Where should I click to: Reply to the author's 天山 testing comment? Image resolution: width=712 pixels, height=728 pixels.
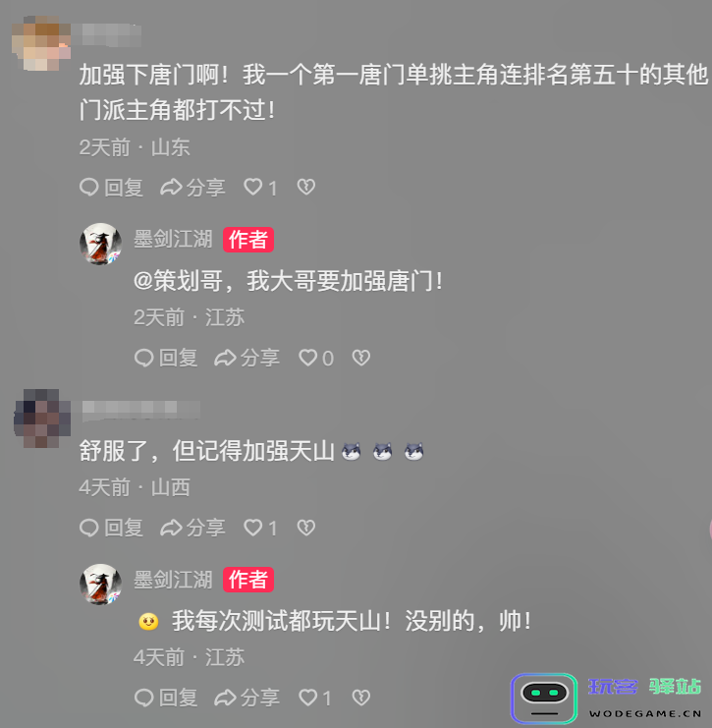(x=166, y=698)
